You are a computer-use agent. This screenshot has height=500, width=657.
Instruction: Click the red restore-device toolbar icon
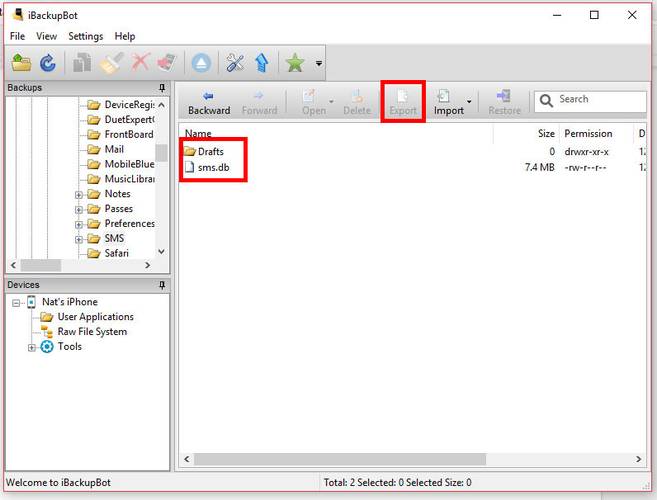[x=166, y=63]
